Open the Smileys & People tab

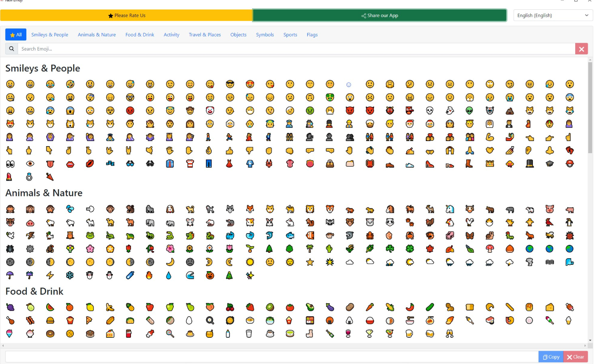pos(50,34)
